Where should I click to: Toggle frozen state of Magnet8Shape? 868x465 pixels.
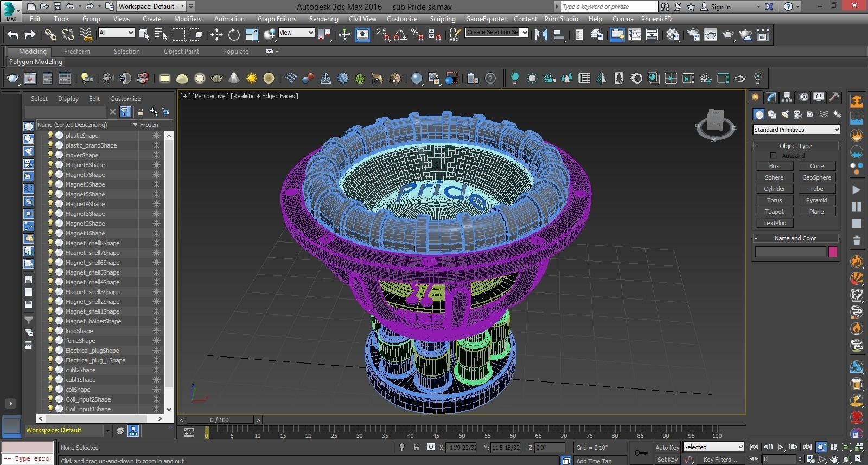156,165
